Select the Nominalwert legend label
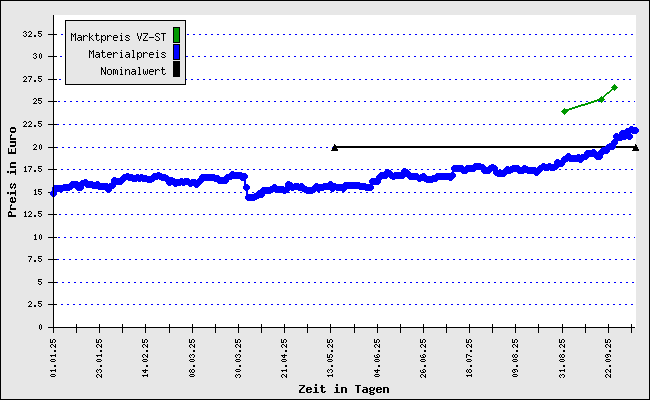 (133, 71)
